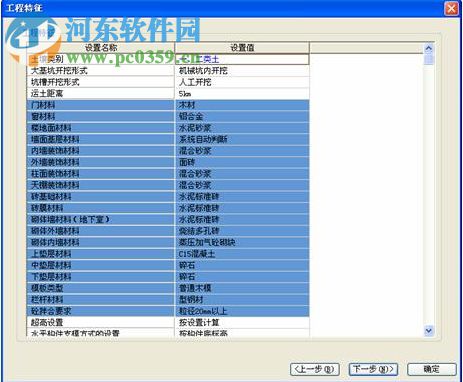Click 混合砂浆 value in 天棚装饰材料 row
Viewport: 463px width, 382px height.
tap(242, 185)
